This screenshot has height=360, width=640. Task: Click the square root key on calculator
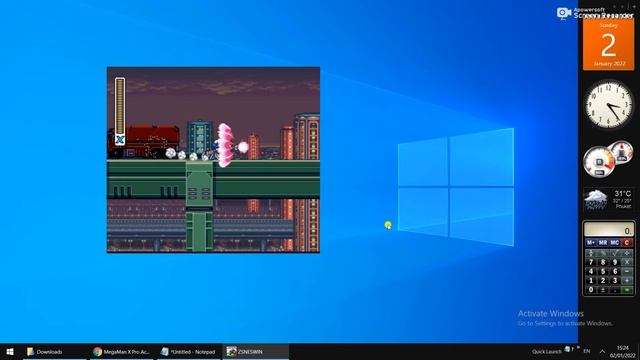[x=615, y=253]
